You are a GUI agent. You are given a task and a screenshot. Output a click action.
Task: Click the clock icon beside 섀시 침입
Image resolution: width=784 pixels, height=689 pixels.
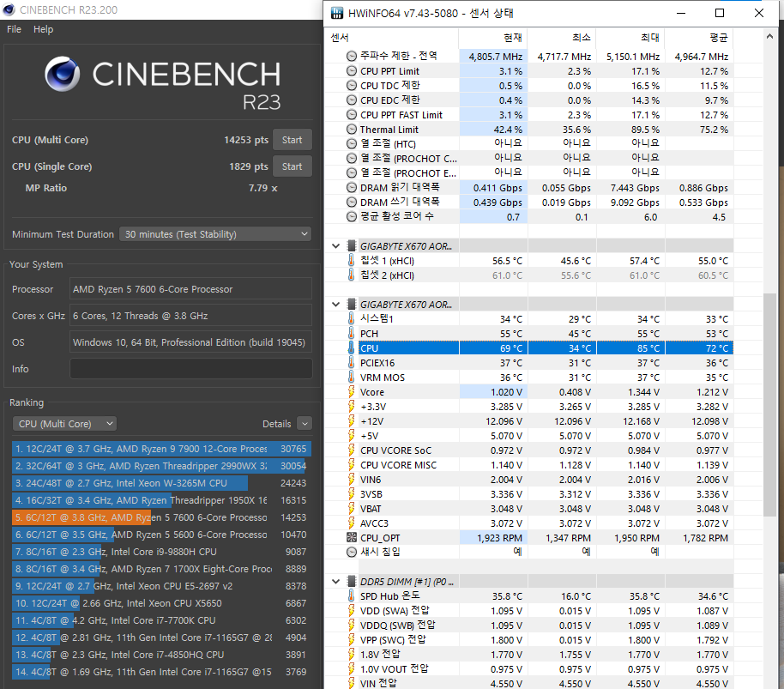352,553
